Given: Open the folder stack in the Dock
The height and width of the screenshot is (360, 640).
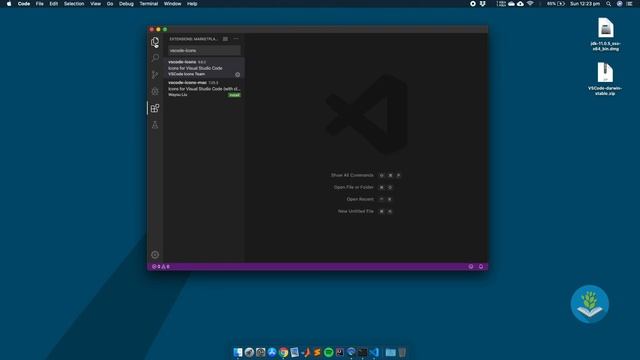Looking at the screenshot, I should coord(391,352).
